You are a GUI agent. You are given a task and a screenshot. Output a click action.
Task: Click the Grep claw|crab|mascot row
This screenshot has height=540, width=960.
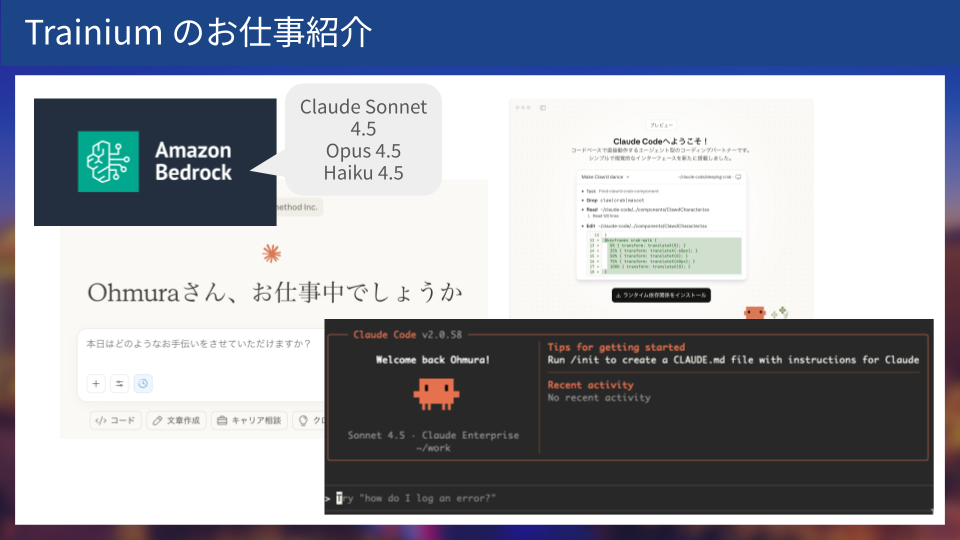(x=612, y=200)
